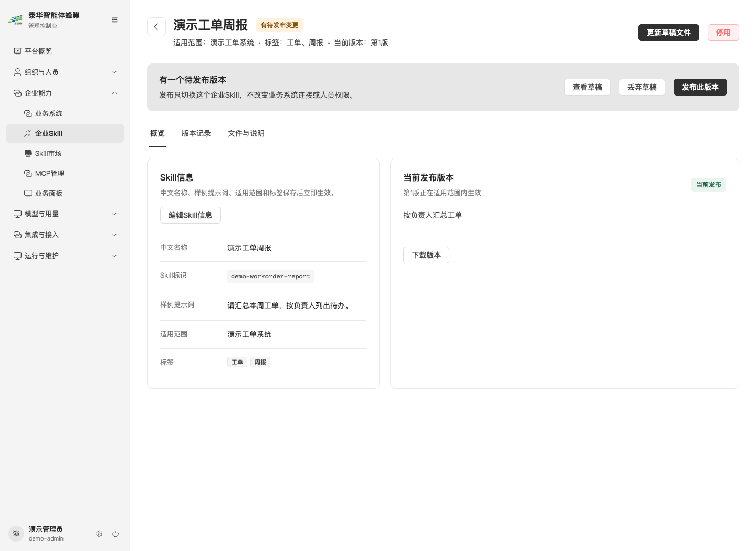The height and width of the screenshot is (551, 756).
Task: Open the 文件与说明 tab
Action: pos(246,133)
